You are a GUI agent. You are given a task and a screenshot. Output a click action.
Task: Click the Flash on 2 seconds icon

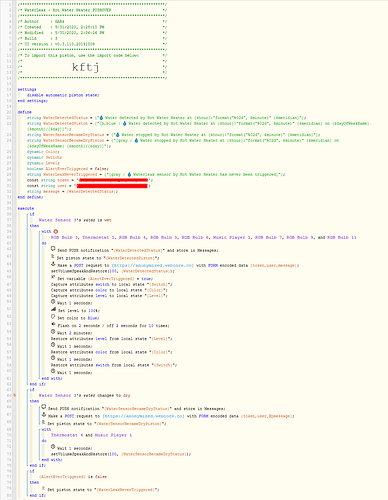pos(53,324)
